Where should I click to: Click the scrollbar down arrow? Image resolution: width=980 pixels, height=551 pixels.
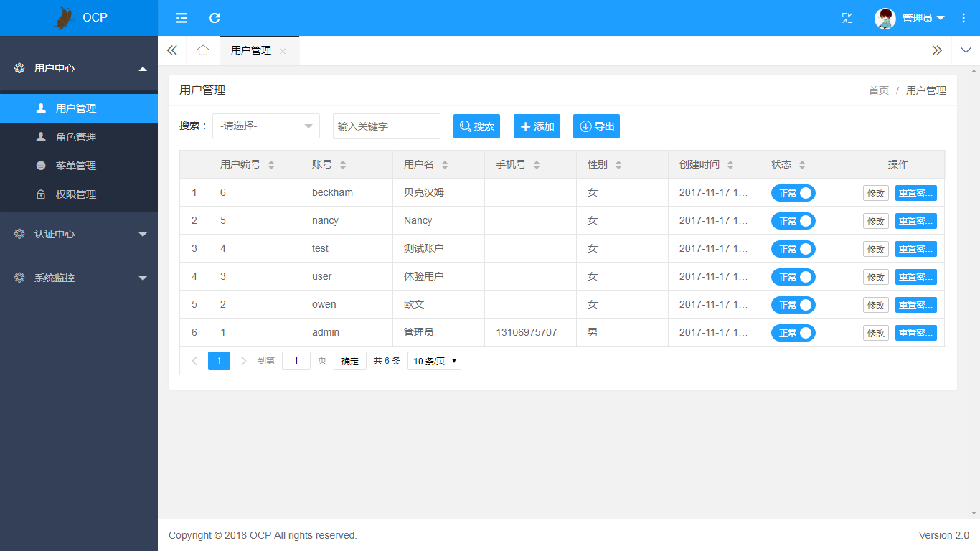[x=974, y=513]
